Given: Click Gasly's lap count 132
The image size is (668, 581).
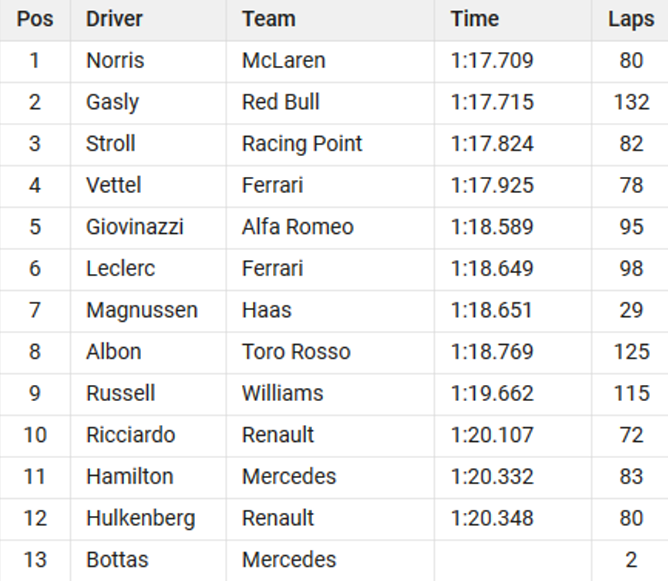Looking at the screenshot, I should 631,102.
